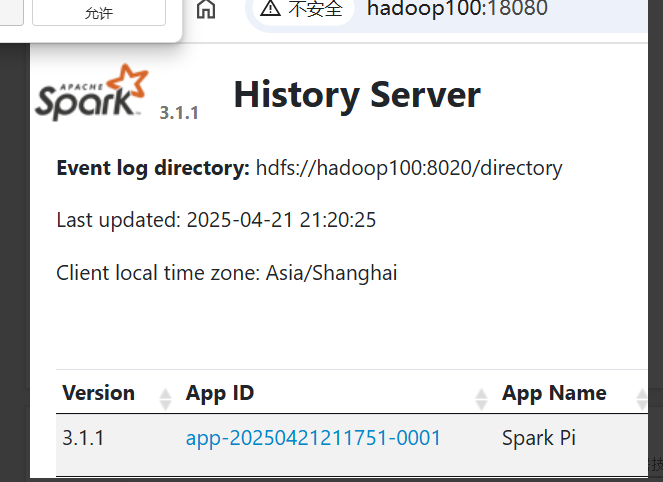The image size is (663, 482).
Task: Open the browser home page icon
Action: click(206, 9)
